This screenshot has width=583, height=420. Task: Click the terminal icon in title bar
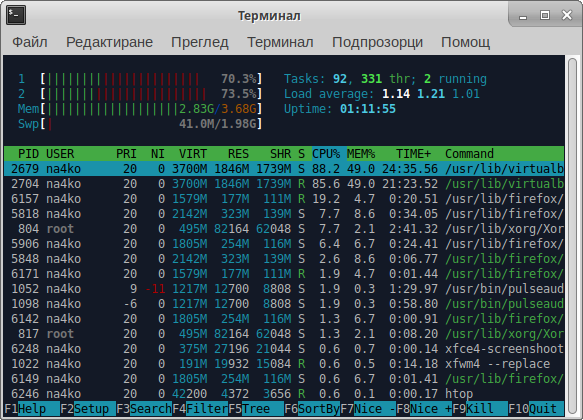point(16,15)
